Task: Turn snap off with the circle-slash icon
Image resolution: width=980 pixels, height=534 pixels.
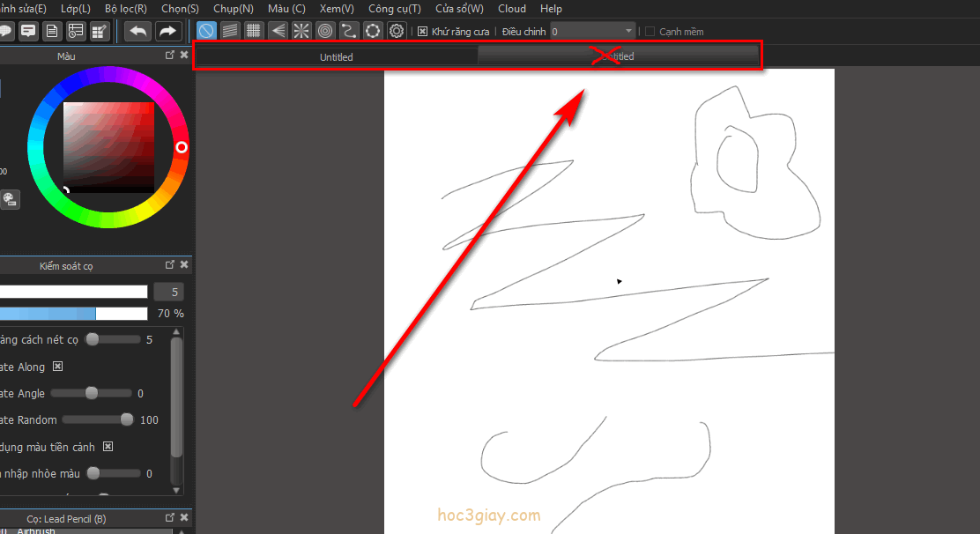Action: click(206, 31)
